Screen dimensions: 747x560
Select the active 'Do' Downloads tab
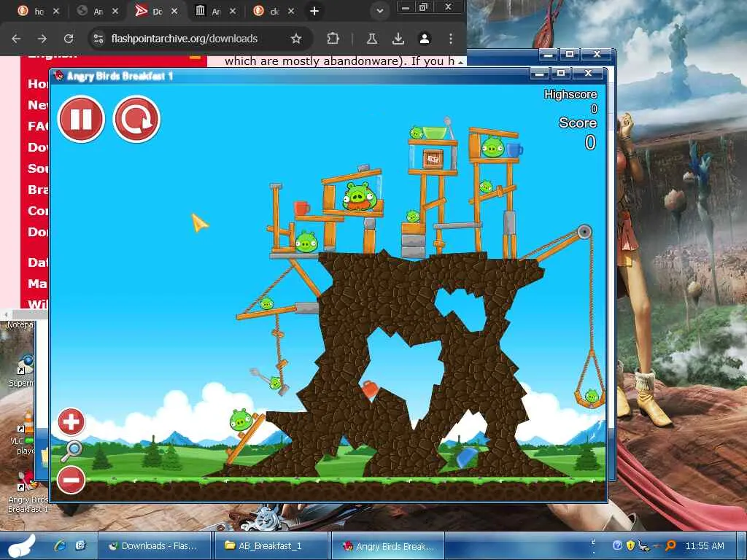[156, 11]
